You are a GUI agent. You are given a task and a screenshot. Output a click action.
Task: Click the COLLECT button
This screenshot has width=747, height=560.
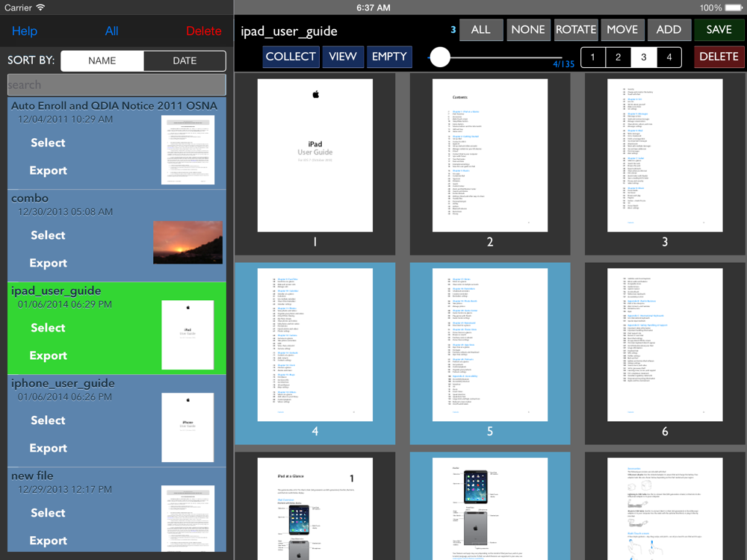click(x=291, y=57)
